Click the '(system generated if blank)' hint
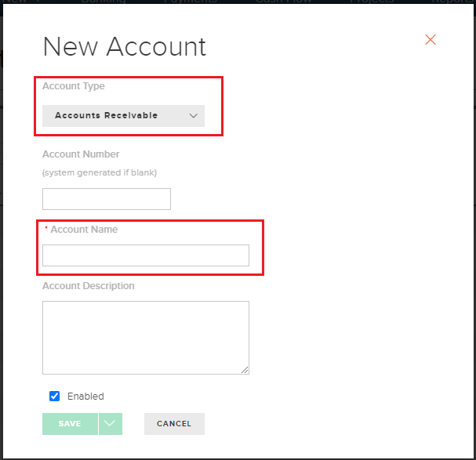Screen dimensions: 476x460 point(100,172)
